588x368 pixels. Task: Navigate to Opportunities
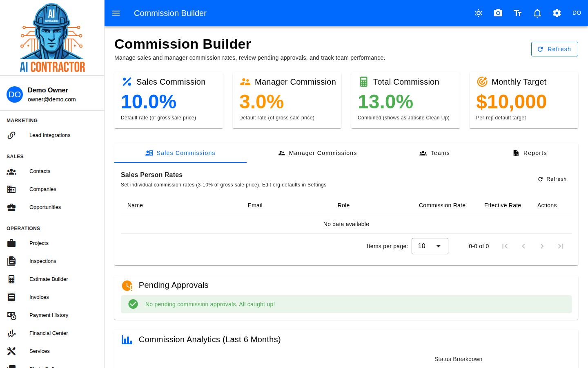45,207
